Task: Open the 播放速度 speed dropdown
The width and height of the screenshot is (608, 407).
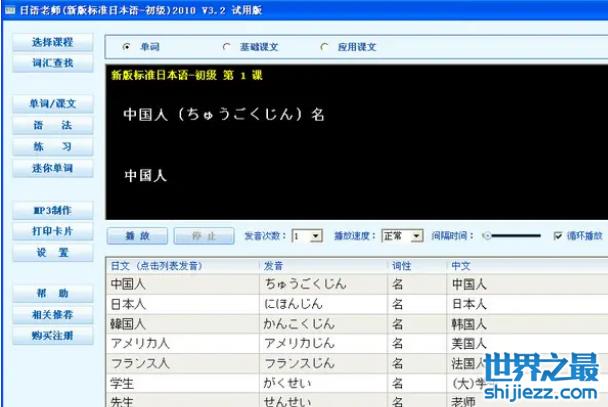Action: click(416, 236)
